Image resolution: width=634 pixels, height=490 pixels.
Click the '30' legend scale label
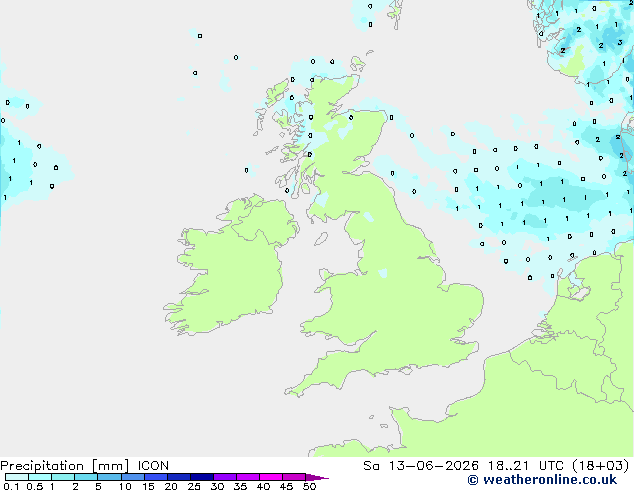pyautogui.click(x=217, y=486)
